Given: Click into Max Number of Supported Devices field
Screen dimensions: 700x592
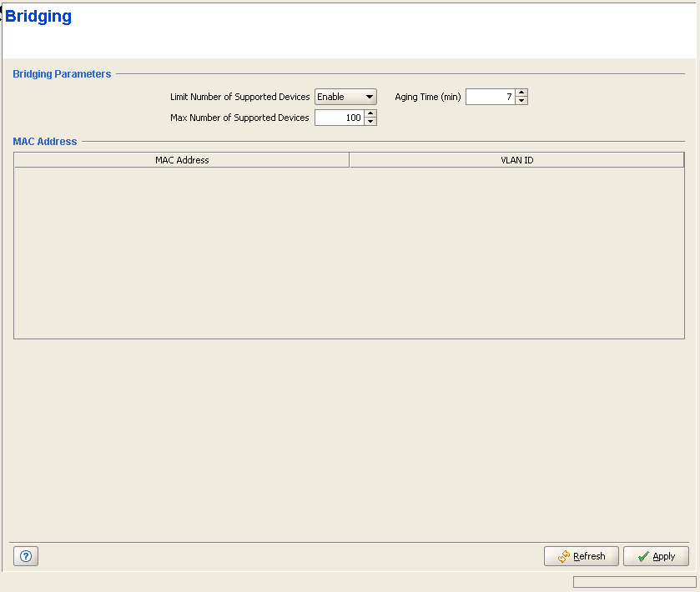Looking at the screenshot, I should 339,118.
